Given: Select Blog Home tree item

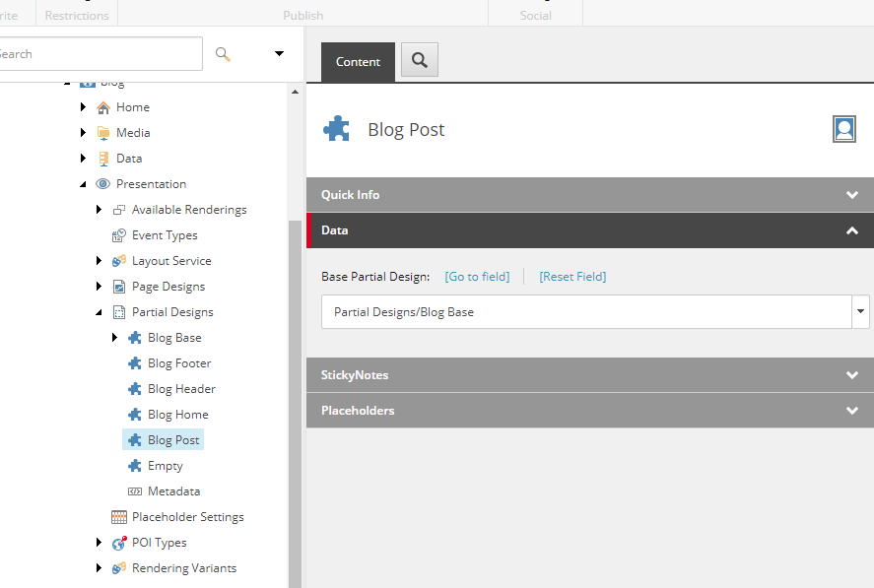Looking at the screenshot, I should pyautogui.click(x=177, y=415).
